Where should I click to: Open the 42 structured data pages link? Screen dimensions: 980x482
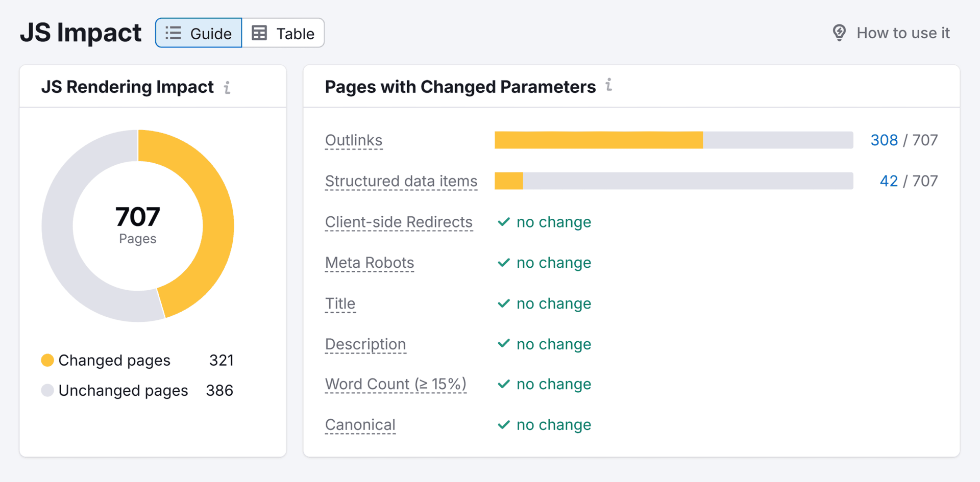coord(888,181)
